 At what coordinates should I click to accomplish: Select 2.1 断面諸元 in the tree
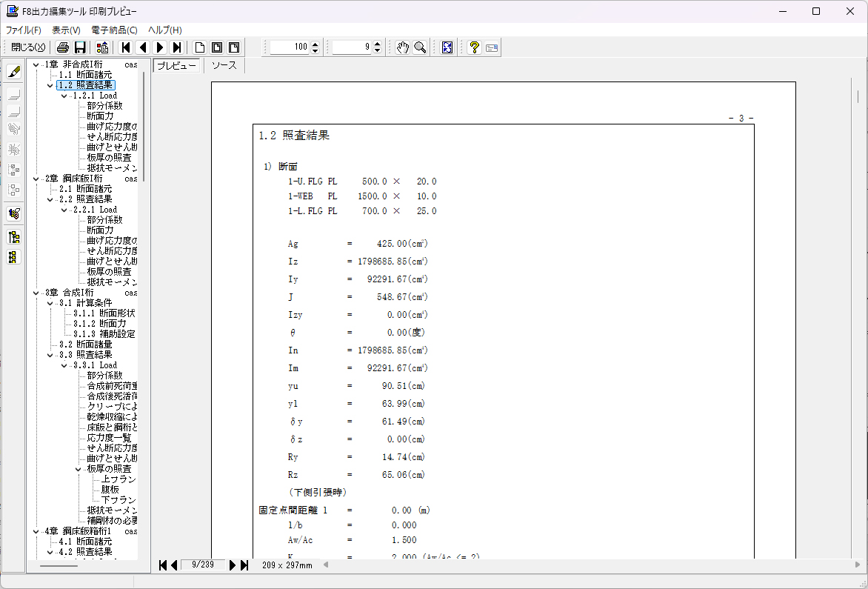[x=85, y=189]
